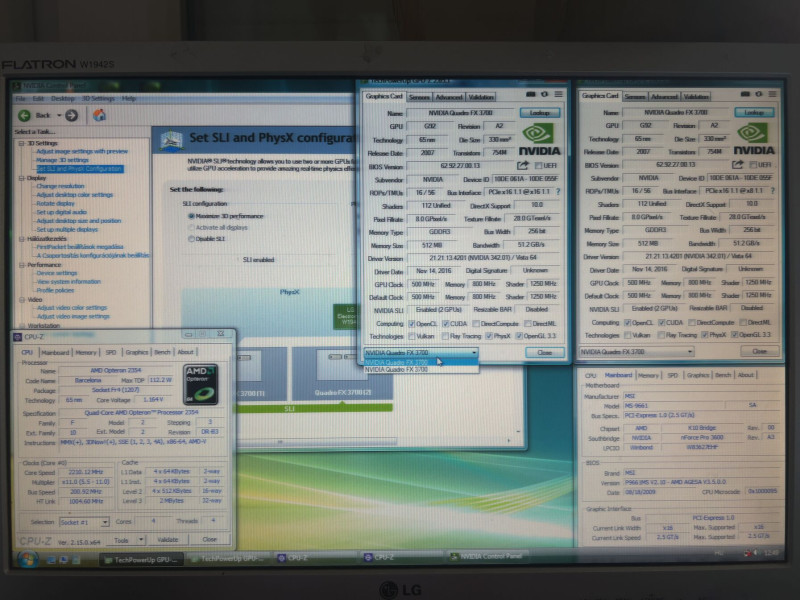The height and width of the screenshot is (600, 800).
Task: Toggle OpenCL checkbox in left GPU-Z window
Action: 411,323
